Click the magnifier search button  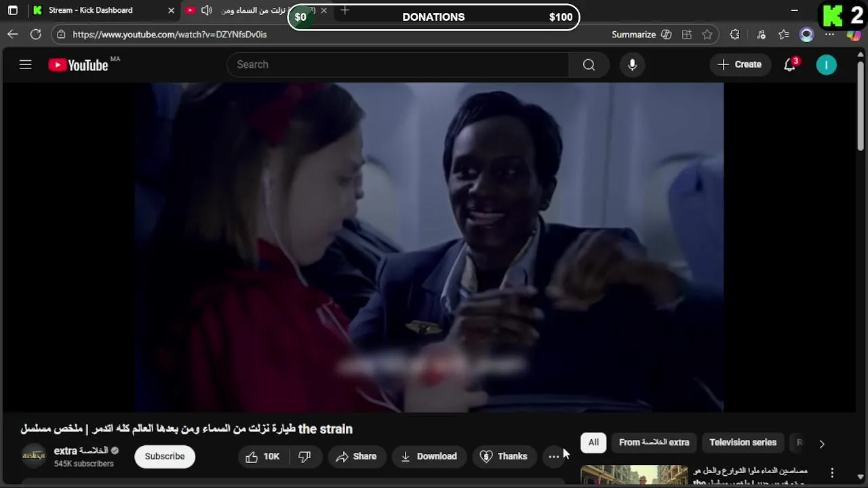click(x=589, y=64)
